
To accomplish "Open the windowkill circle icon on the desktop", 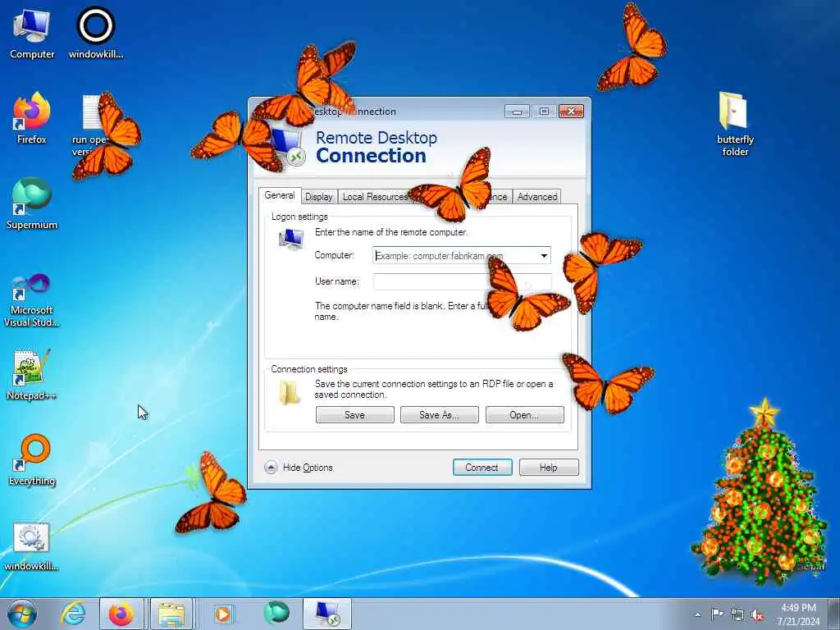I will point(96,33).
